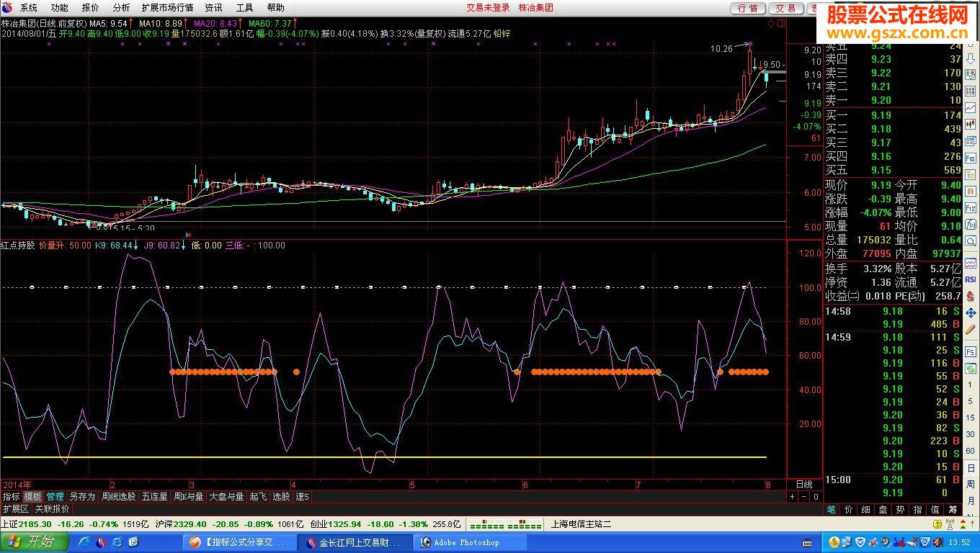Open the RSI indicator sidebar icon
The image size is (980, 553).
coord(971,279)
